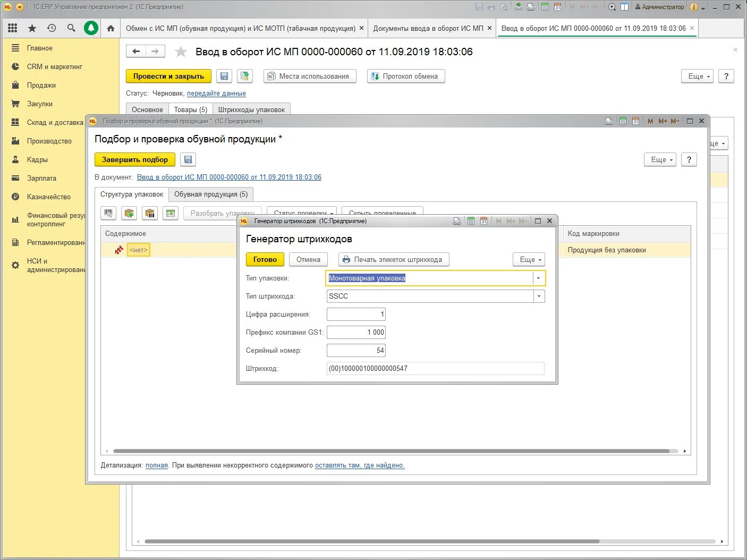
Task: Save selection with diskette next to Завершить подбор
Action: [x=188, y=159]
